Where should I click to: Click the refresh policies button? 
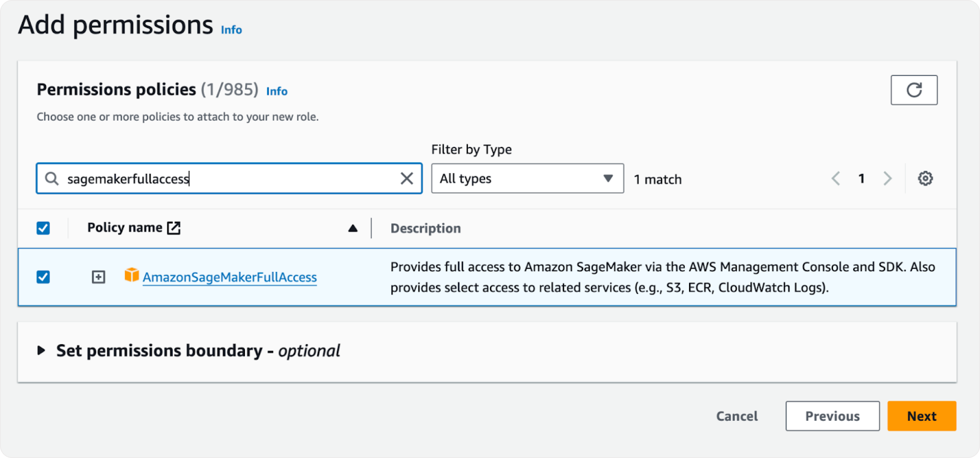tap(913, 90)
